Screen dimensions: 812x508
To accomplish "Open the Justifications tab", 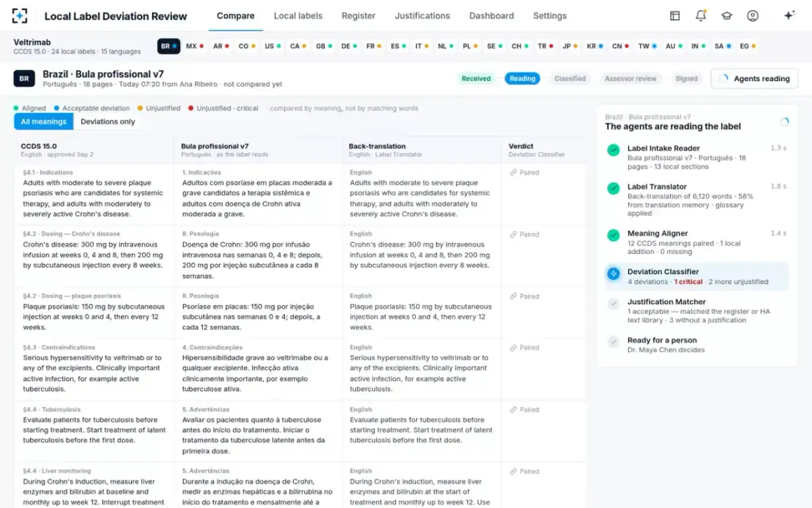I will click(x=422, y=16).
